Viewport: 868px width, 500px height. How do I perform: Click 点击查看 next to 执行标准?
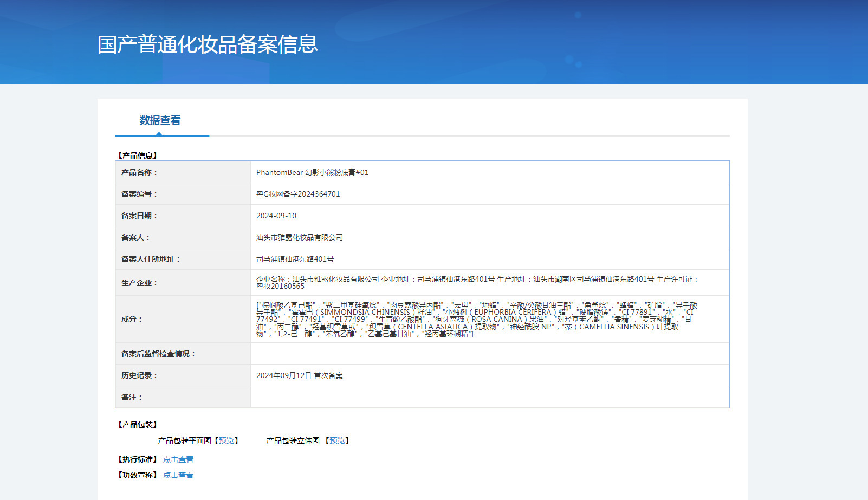coord(178,459)
